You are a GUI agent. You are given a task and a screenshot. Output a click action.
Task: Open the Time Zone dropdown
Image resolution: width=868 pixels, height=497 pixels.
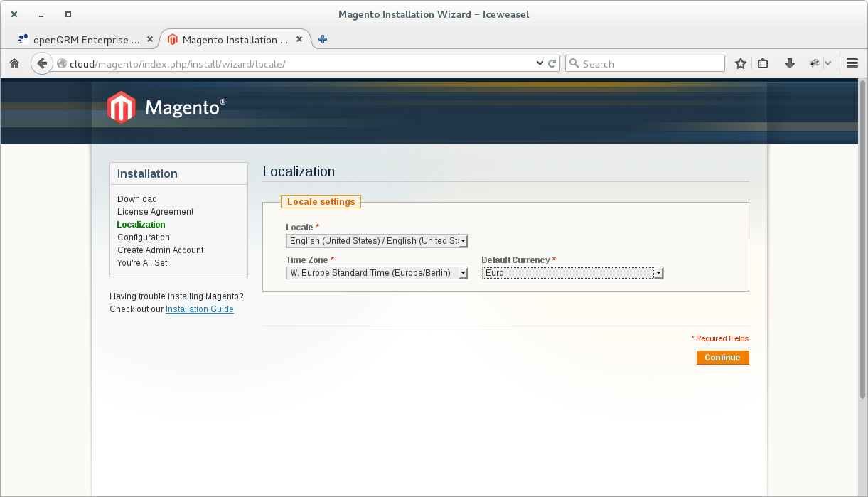pyautogui.click(x=377, y=273)
